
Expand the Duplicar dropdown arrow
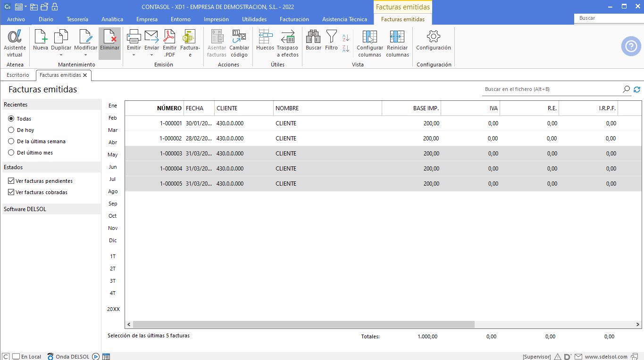click(x=61, y=55)
